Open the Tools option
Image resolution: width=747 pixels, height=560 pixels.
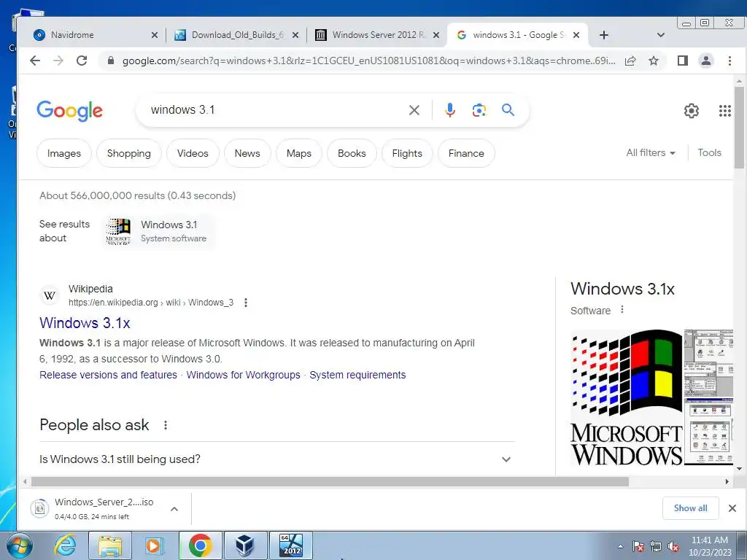(x=709, y=153)
